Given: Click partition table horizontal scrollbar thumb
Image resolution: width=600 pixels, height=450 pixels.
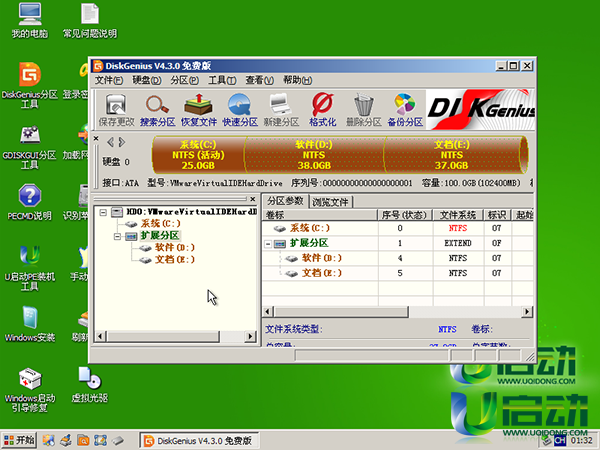Looking at the screenshot, I should tap(341, 312).
